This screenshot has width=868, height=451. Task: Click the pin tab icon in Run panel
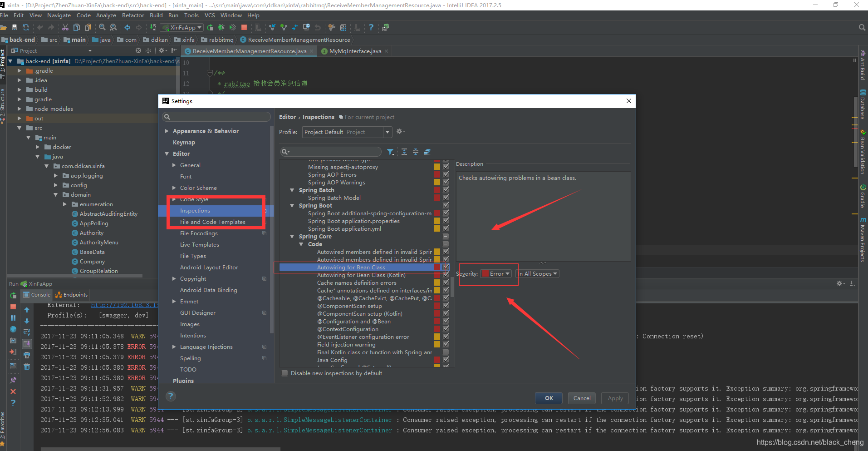(13, 380)
